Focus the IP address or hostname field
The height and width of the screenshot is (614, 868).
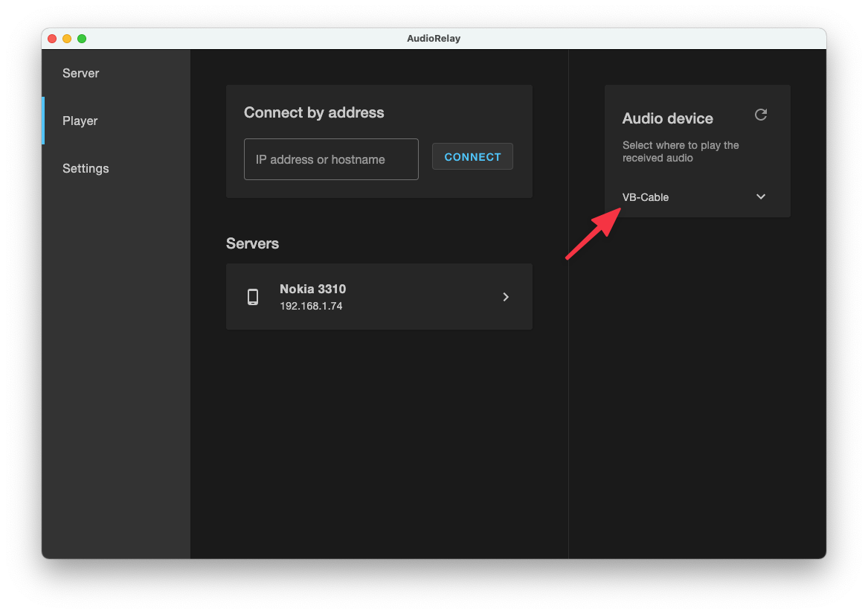(331, 159)
